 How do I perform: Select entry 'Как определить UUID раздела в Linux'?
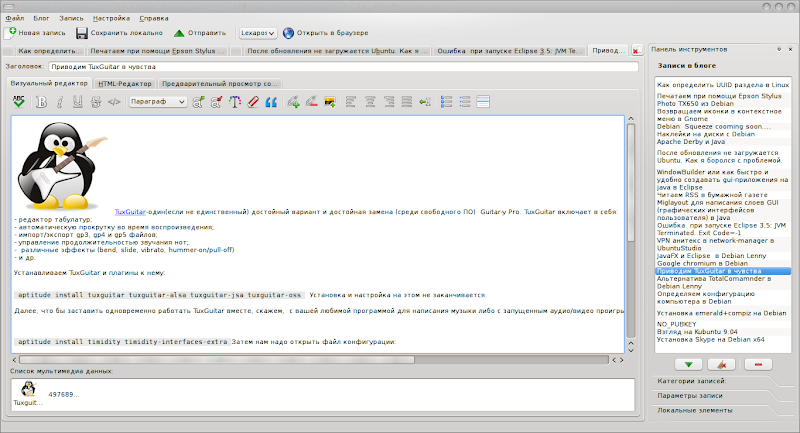(722, 85)
